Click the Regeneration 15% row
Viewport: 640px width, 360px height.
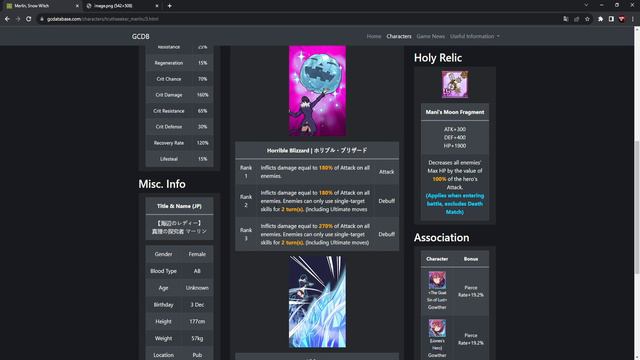click(179, 63)
